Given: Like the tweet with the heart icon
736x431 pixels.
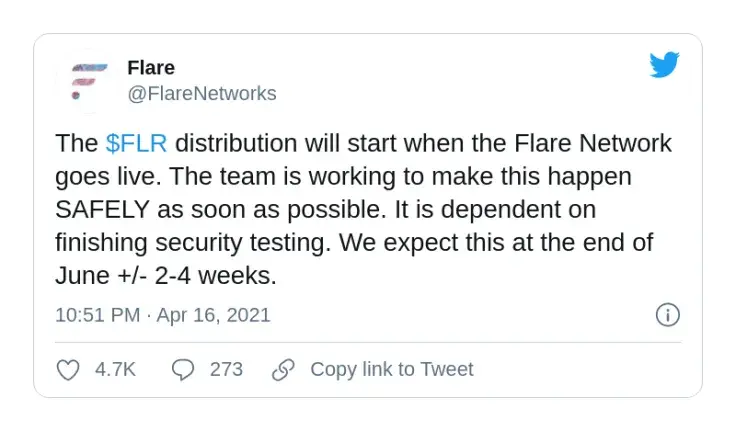Looking at the screenshot, I should tap(68, 370).
